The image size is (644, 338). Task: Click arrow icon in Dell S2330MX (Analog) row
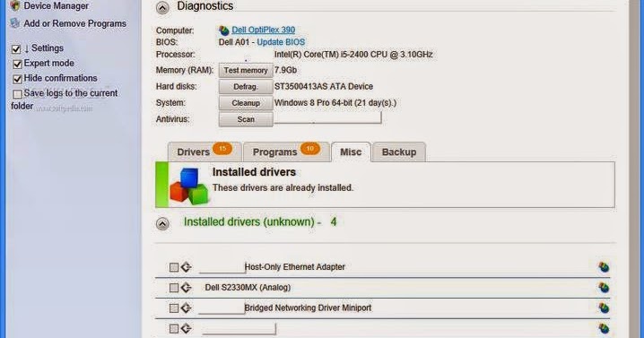[x=186, y=288]
